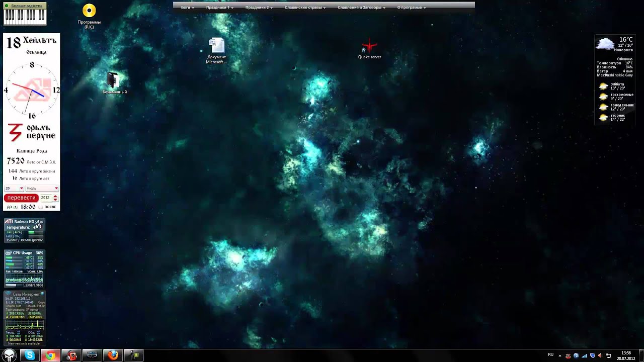Open the Праздники 2 menu
644x362 pixels.
(x=259, y=8)
